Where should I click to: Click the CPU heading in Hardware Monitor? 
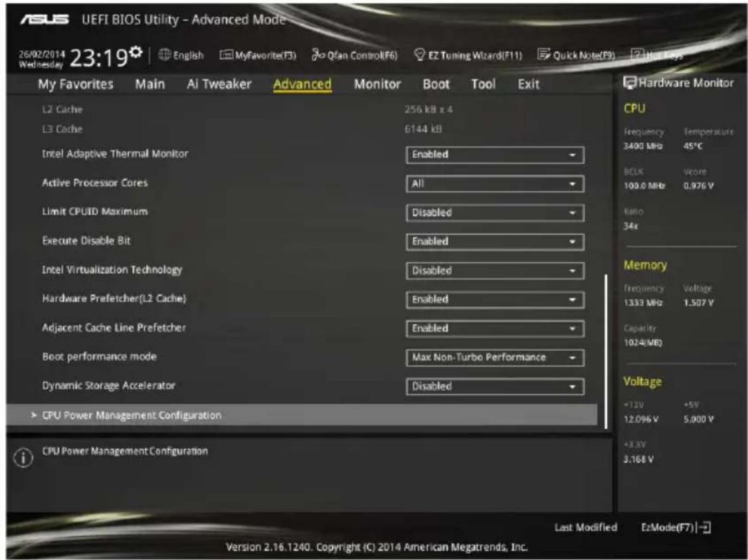634,109
